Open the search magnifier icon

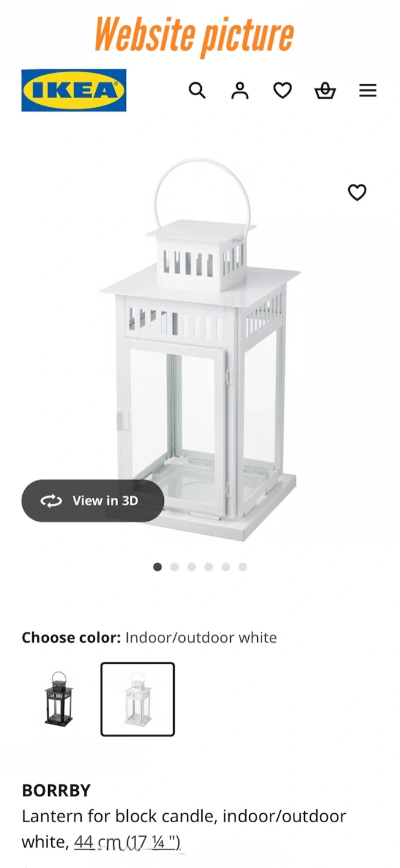click(197, 91)
